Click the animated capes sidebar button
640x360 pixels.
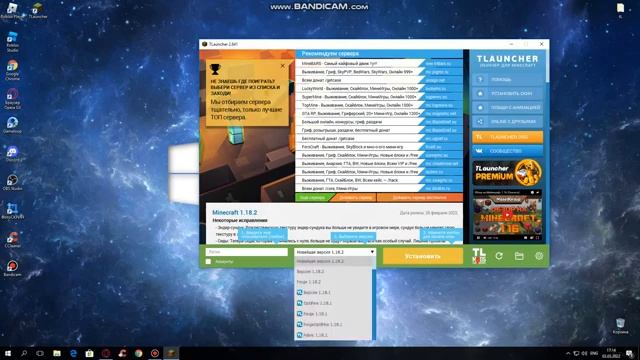click(507, 107)
